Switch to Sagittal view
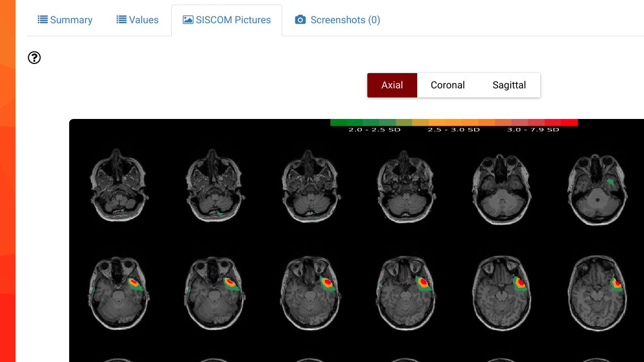 tap(509, 85)
